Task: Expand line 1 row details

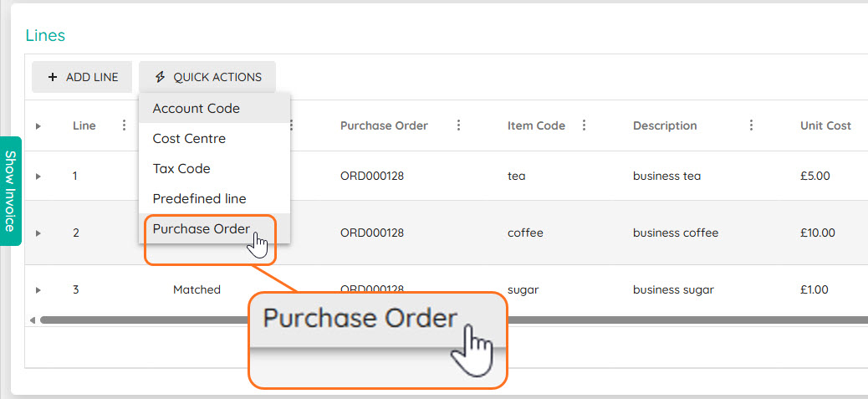Action: 38,176
